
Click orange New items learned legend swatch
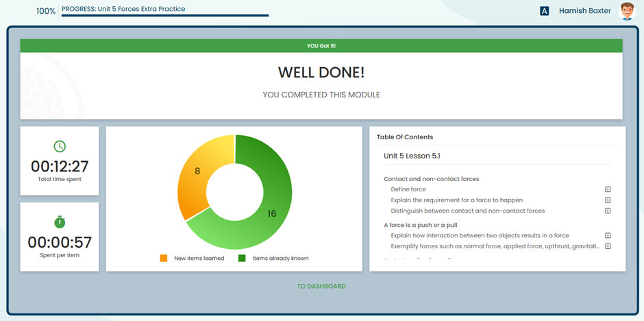164,259
